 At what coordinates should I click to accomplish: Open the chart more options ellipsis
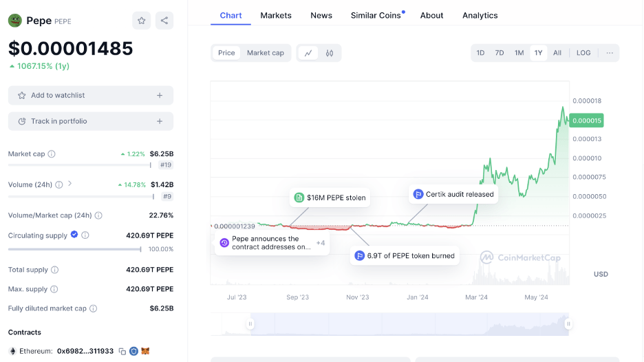610,53
